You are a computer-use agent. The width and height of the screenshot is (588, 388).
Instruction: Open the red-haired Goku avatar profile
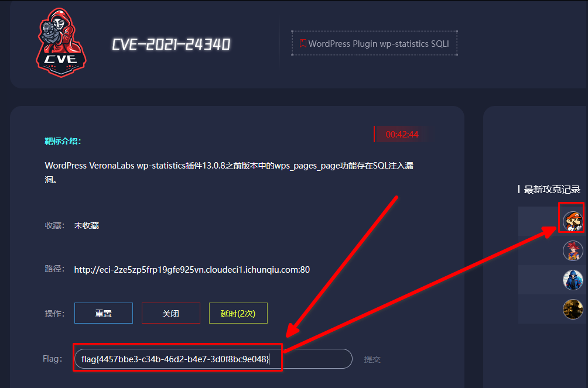pyautogui.click(x=572, y=250)
